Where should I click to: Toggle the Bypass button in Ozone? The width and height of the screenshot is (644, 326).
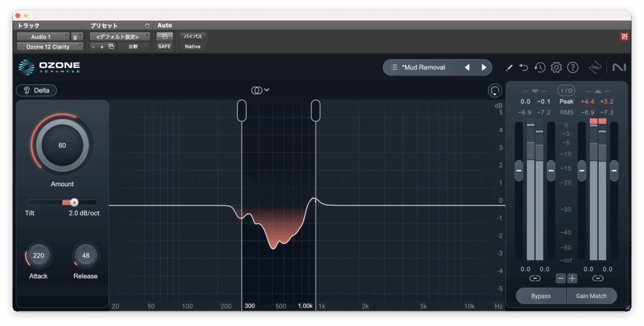pos(540,296)
